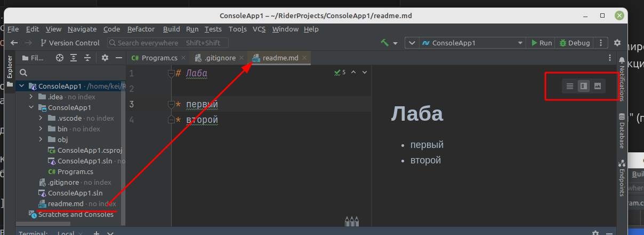The height and width of the screenshot is (235, 644).
Task: Click the Build hammer icon
Action: pyautogui.click(x=385, y=43)
